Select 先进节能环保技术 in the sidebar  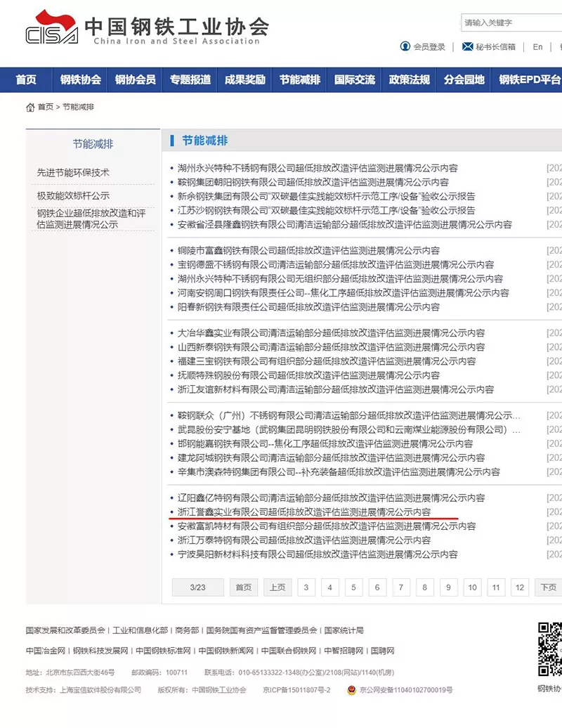(x=73, y=173)
